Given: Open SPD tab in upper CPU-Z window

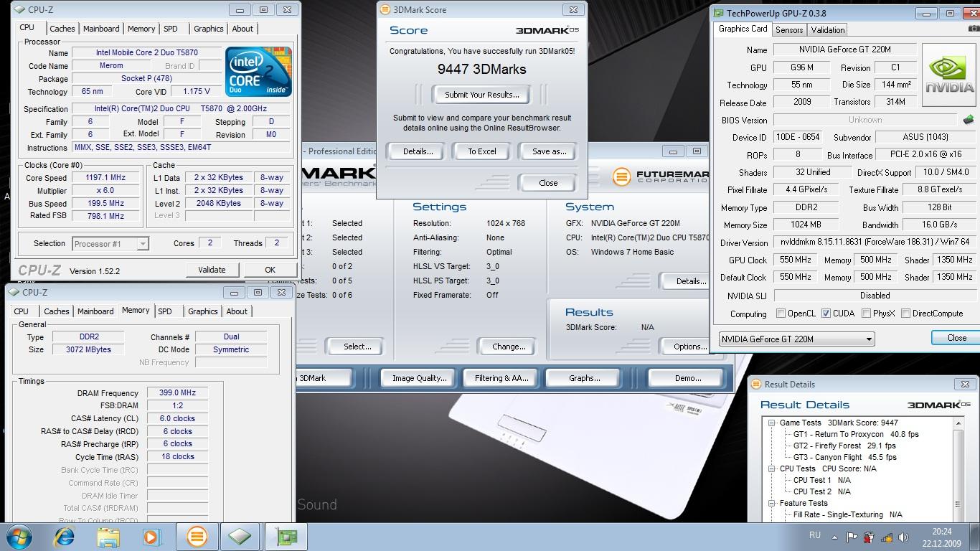Looking at the screenshot, I should pos(171,29).
